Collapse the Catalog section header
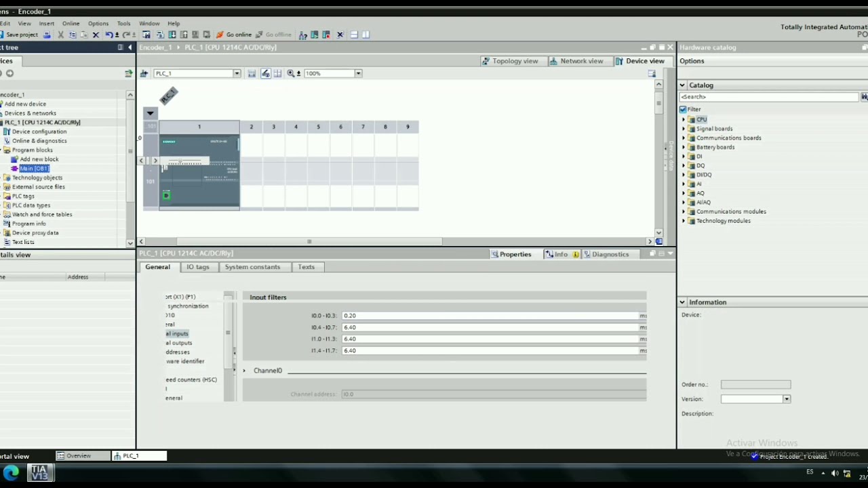 coord(683,85)
